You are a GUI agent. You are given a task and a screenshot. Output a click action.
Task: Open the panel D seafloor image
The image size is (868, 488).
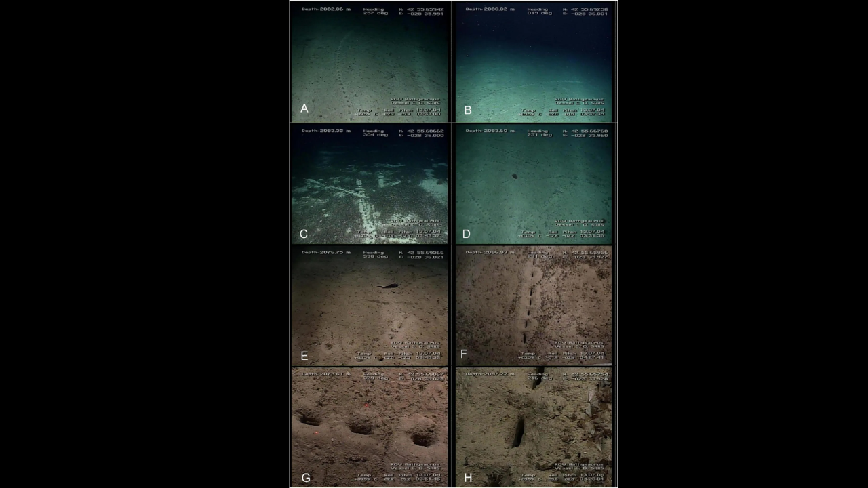pos(533,184)
